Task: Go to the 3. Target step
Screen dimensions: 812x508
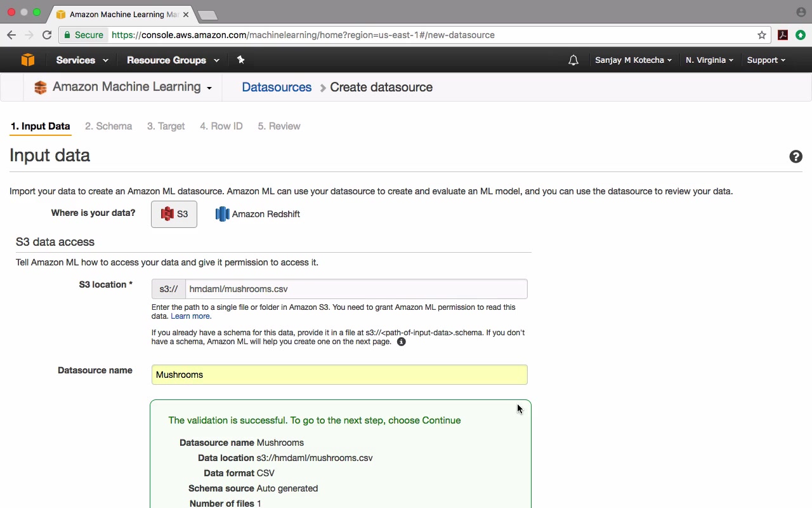Action: point(166,126)
